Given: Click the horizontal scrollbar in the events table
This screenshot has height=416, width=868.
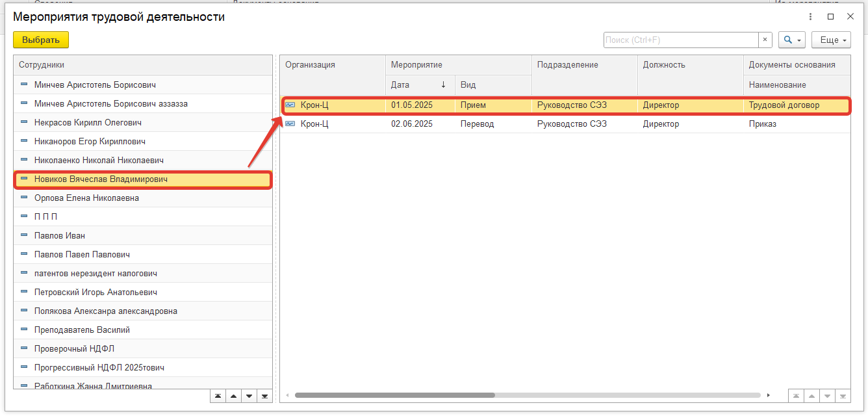Looking at the screenshot, I should (394, 395).
